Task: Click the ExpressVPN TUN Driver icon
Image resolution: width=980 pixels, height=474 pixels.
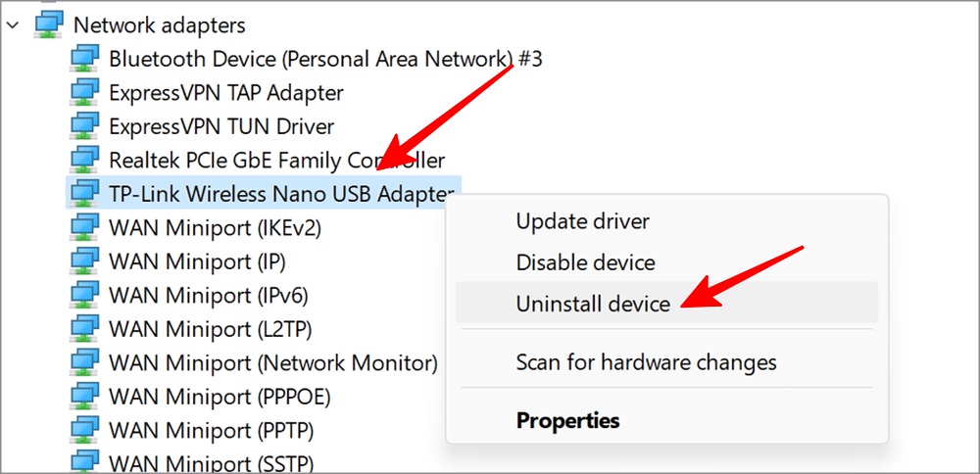Action: pyautogui.click(x=85, y=126)
